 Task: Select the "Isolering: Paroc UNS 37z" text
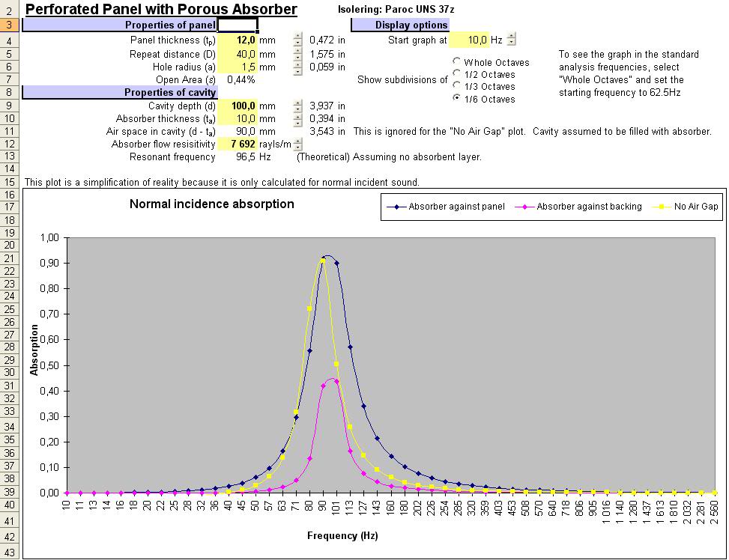(396, 9)
